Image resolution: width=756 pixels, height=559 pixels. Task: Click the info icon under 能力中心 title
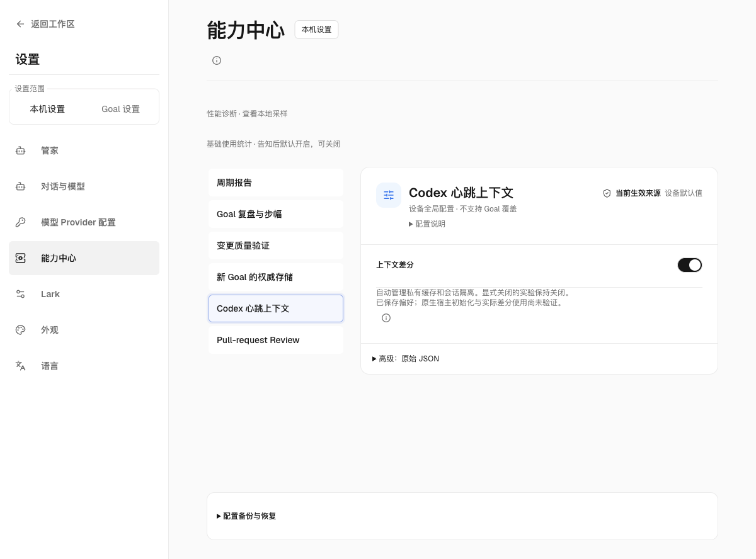tap(217, 60)
